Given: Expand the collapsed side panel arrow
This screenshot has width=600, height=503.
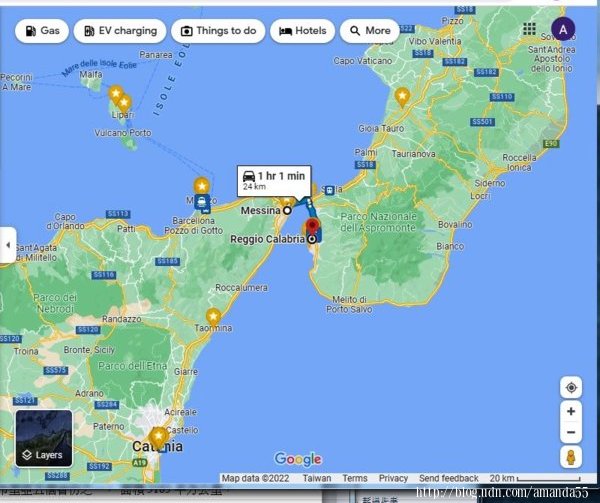Looking at the screenshot, I should (x=8, y=245).
